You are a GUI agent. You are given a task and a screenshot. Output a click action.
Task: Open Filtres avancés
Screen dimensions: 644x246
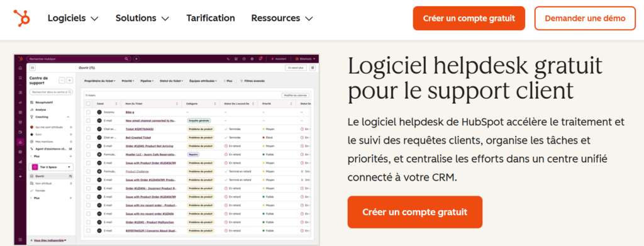pyautogui.click(x=253, y=81)
